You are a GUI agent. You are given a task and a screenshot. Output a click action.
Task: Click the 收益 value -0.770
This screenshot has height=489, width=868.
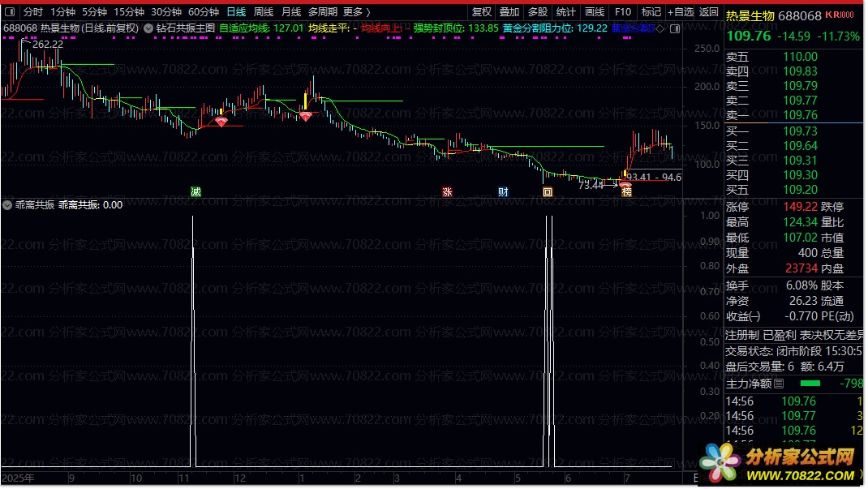coord(801,315)
